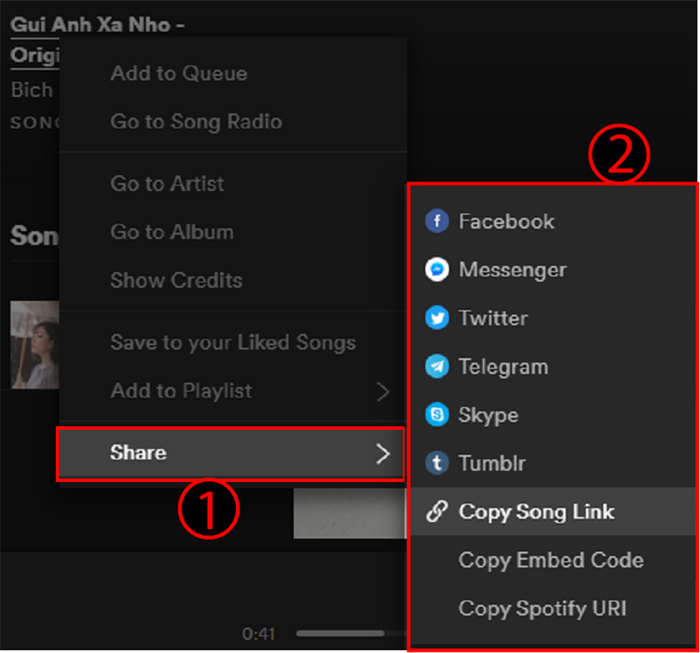The width and height of the screenshot is (700, 653).
Task: Click the Messenger share icon
Action: point(437,270)
